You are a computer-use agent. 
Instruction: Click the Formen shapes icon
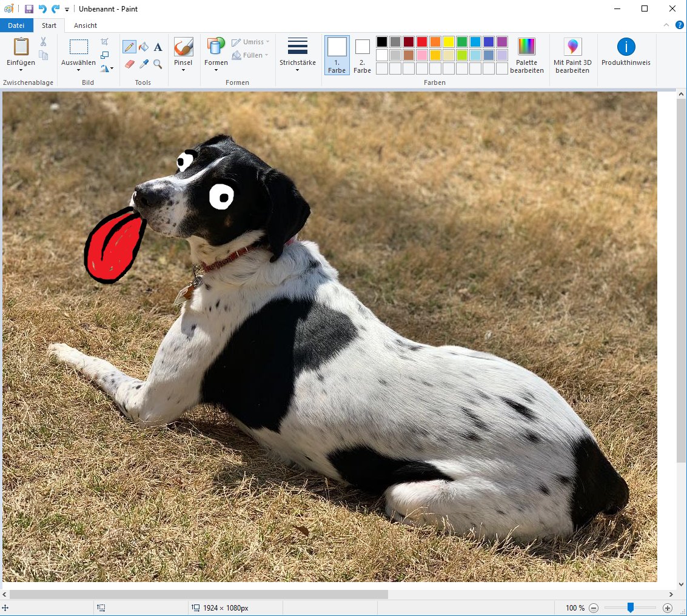coord(216,47)
